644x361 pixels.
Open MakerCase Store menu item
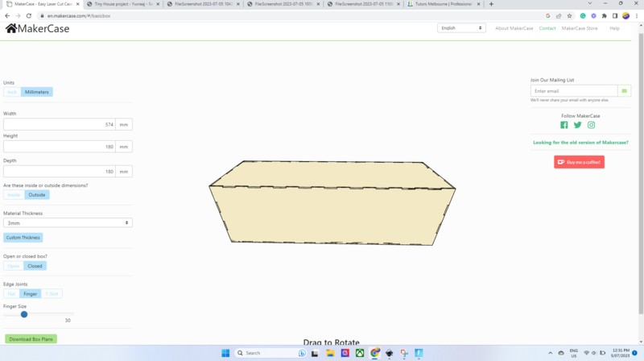tap(580, 28)
